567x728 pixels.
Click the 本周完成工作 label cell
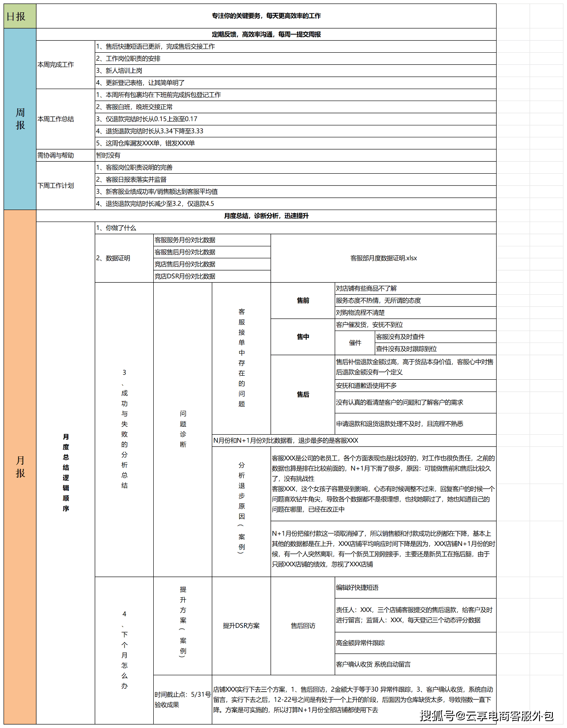coord(66,65)
